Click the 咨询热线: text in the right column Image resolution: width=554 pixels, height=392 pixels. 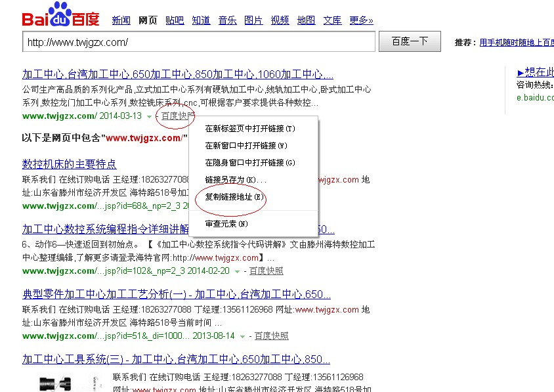tap(534, 85)
